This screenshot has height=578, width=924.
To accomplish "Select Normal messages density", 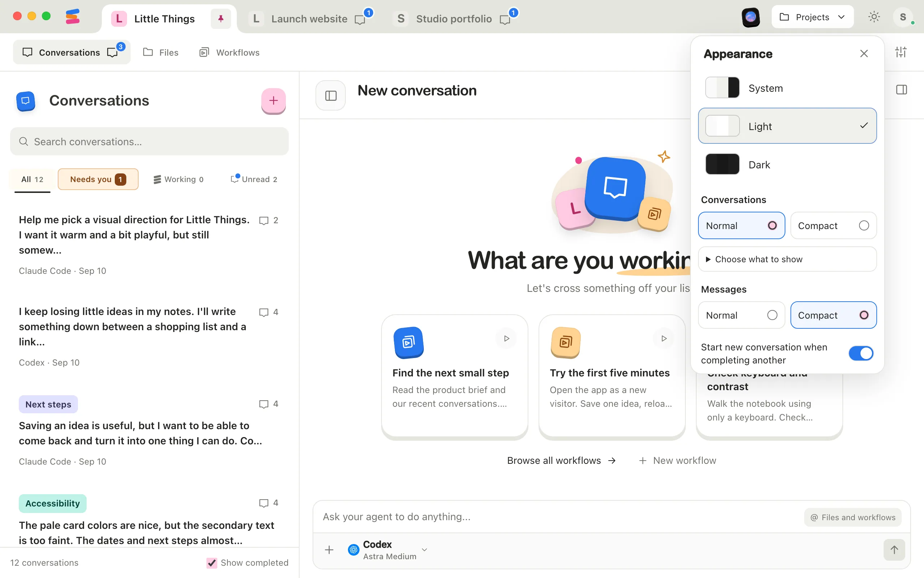I will tap(741, 315).
